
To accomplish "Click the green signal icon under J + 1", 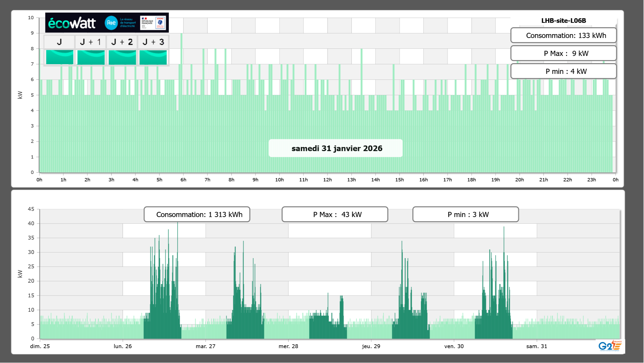I will pos(91,57).
